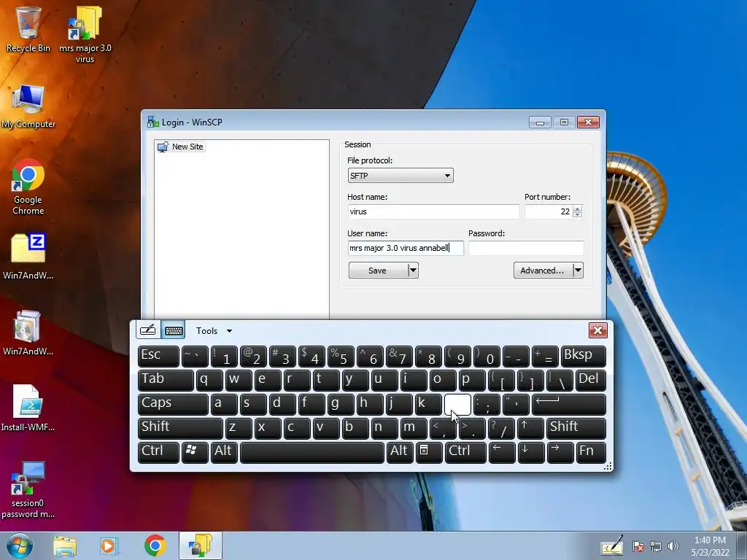Tap the 1 key on the keyboard
The image size is (747, 560).
[x=224, y=356]
